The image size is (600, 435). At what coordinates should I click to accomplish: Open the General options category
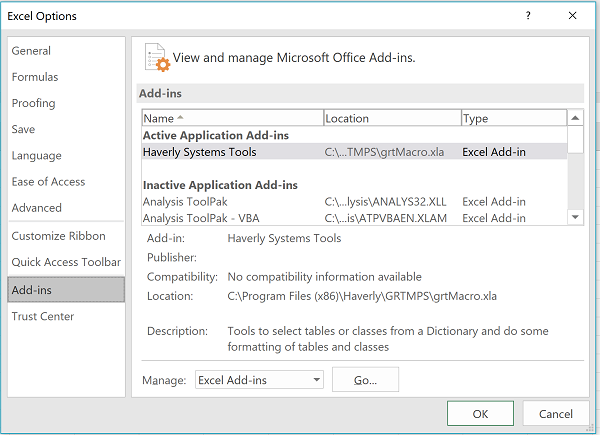(31, 51)
